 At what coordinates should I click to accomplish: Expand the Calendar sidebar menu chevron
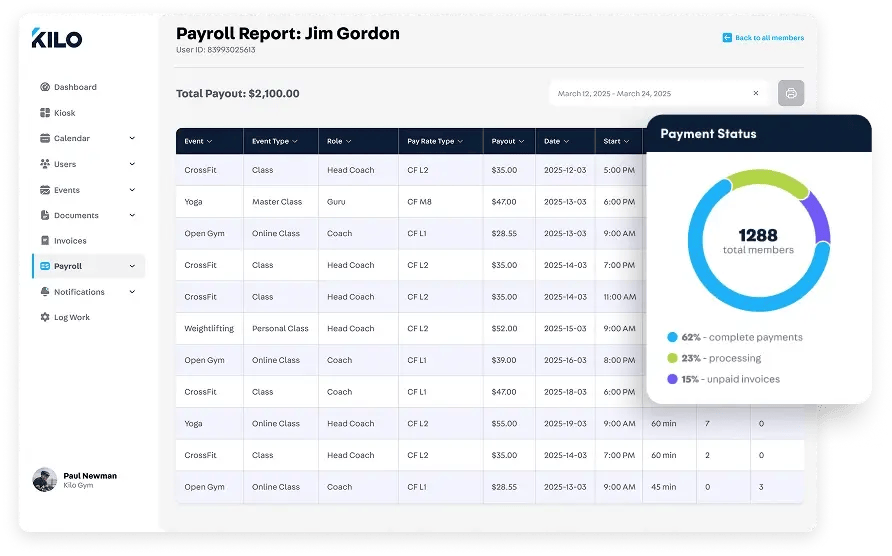click(x=132, y=139)
